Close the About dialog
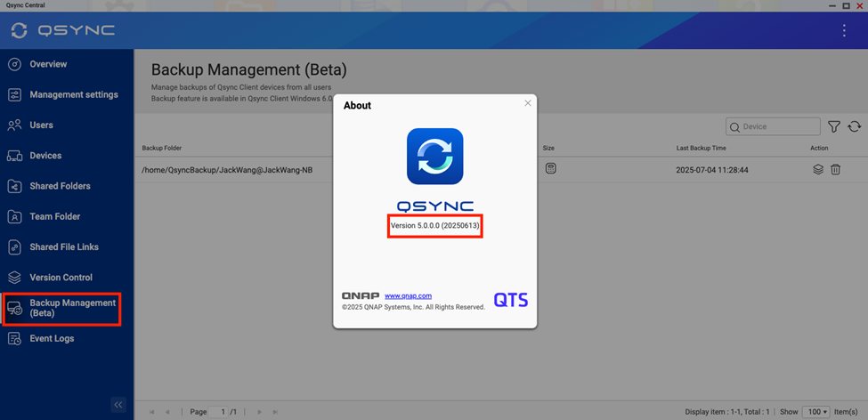This screenshot has width=868, height=420. tap(528, 103)
